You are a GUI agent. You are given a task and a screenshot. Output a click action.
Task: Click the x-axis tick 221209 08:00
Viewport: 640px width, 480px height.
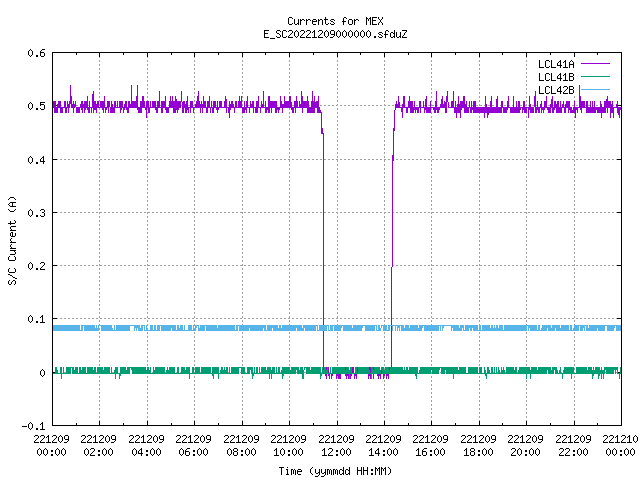(x=241, y=445)
